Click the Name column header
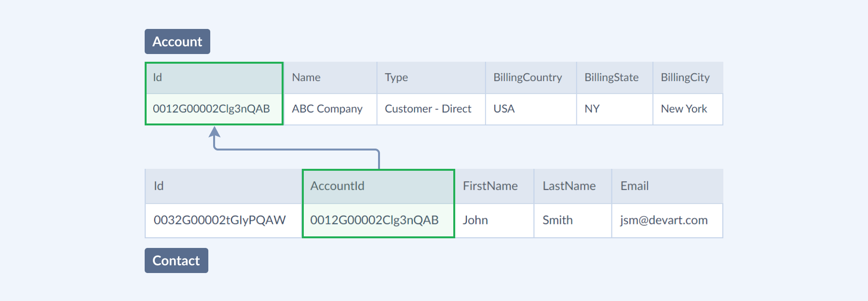The width and height of the screenshot is (868, 301). 330,78
